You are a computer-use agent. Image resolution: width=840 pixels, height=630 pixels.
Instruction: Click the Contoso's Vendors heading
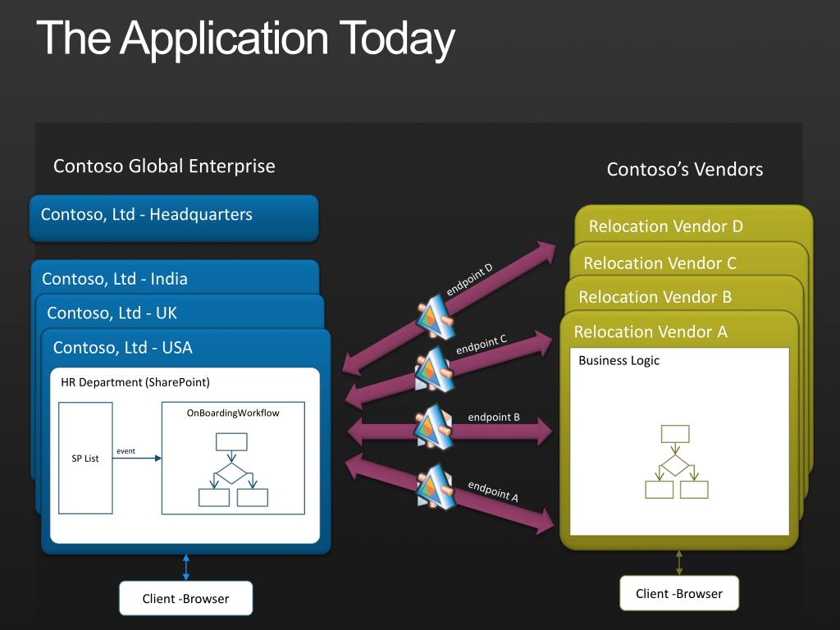point(685,169)
